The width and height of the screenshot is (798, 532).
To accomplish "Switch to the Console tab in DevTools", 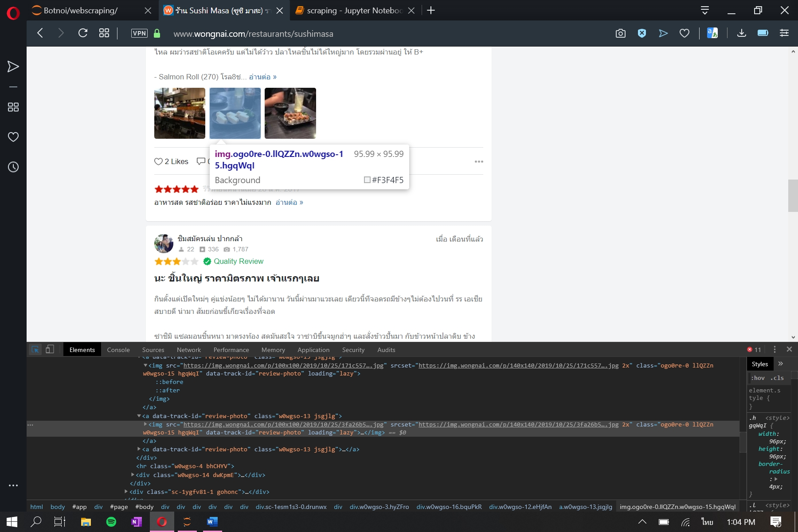I will 118,350.
